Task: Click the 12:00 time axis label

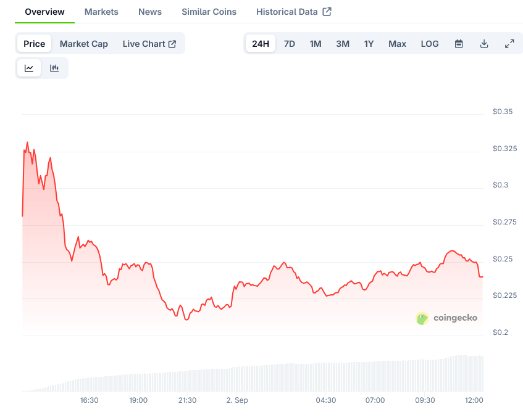Action: tap(474, 400)
